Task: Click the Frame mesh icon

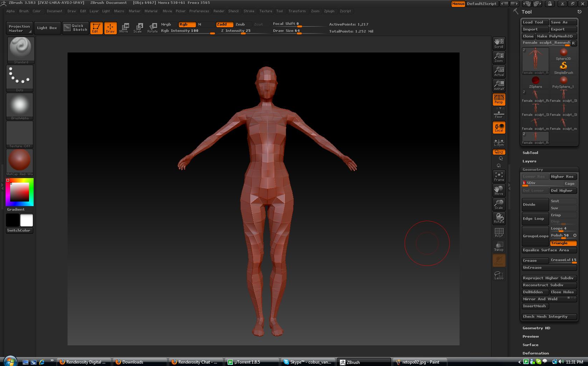Action: click(499, 176)
